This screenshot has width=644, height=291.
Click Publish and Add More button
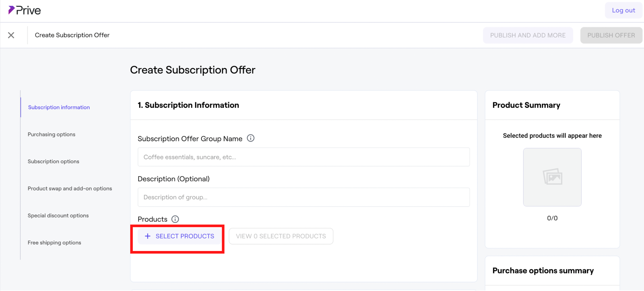pos(528,35)
